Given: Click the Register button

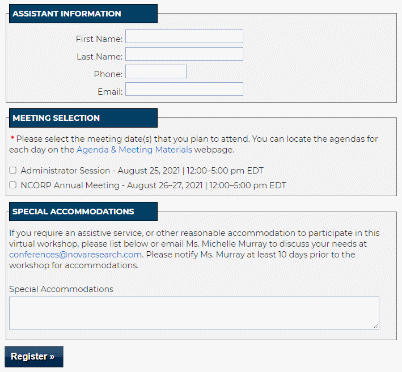Looking at the screenshot, I should coord(34,356).
